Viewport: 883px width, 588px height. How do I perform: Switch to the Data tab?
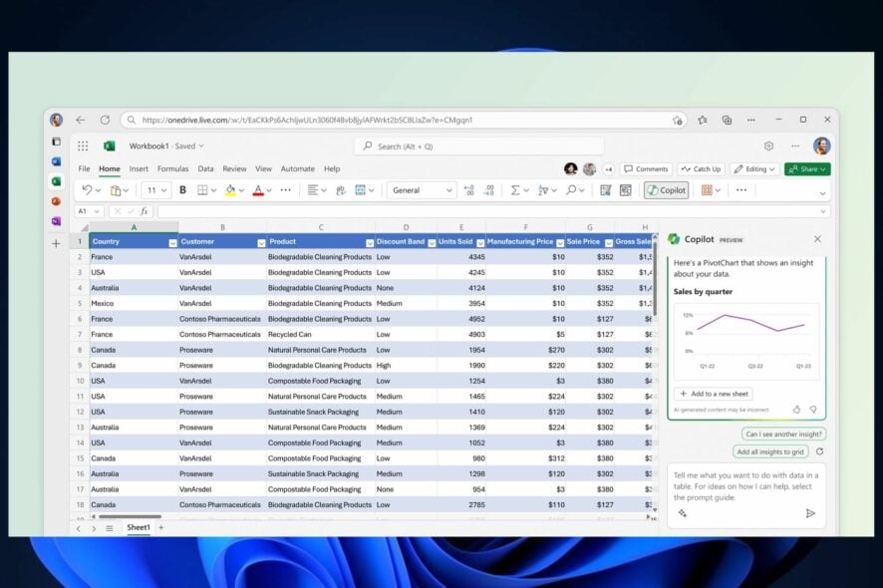(205, 168)
